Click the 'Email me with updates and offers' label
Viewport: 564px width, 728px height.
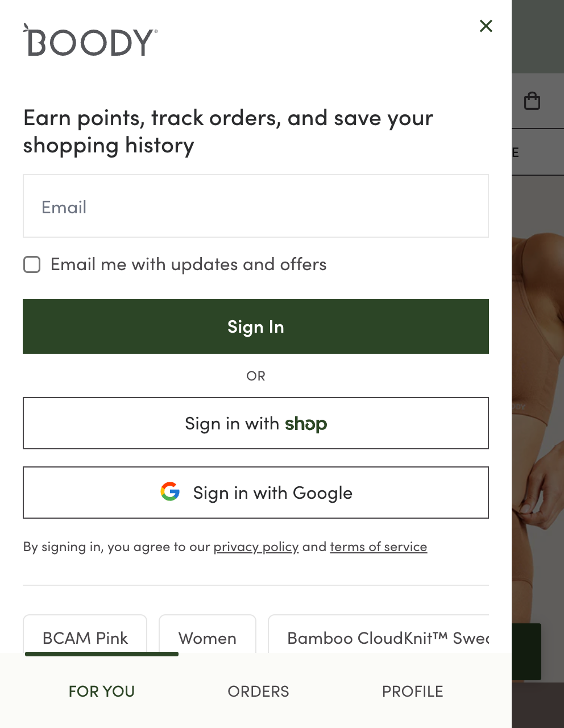(x=188, y=264)
